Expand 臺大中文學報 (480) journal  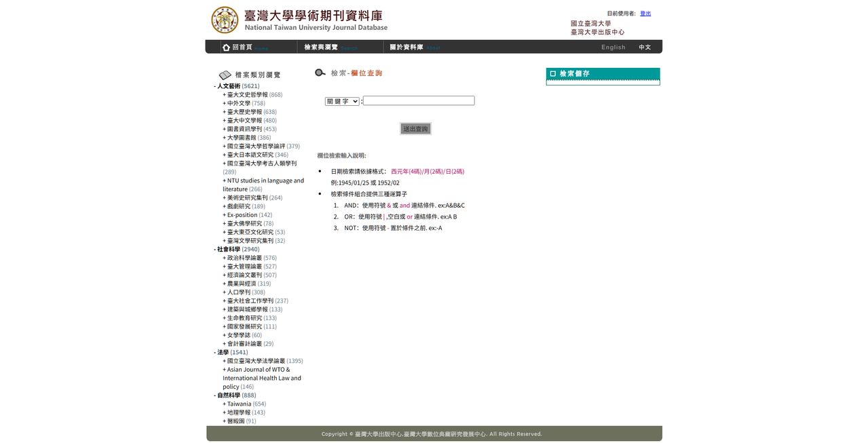tap(250, 120)
